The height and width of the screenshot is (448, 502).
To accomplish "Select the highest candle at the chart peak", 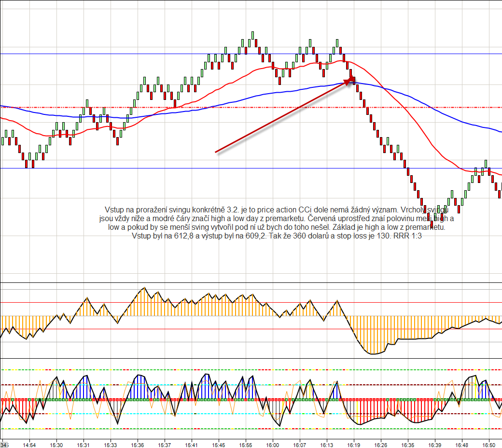I will 252,36.
